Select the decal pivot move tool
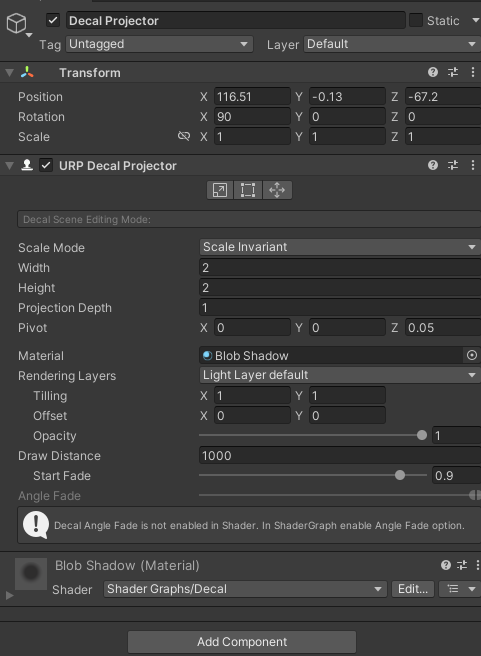Screen dimensions: 481x656 pos(277,190)
